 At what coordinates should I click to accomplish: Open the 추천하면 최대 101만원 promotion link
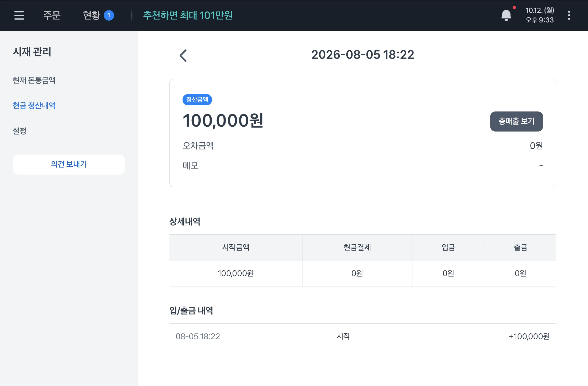point(188,15)
